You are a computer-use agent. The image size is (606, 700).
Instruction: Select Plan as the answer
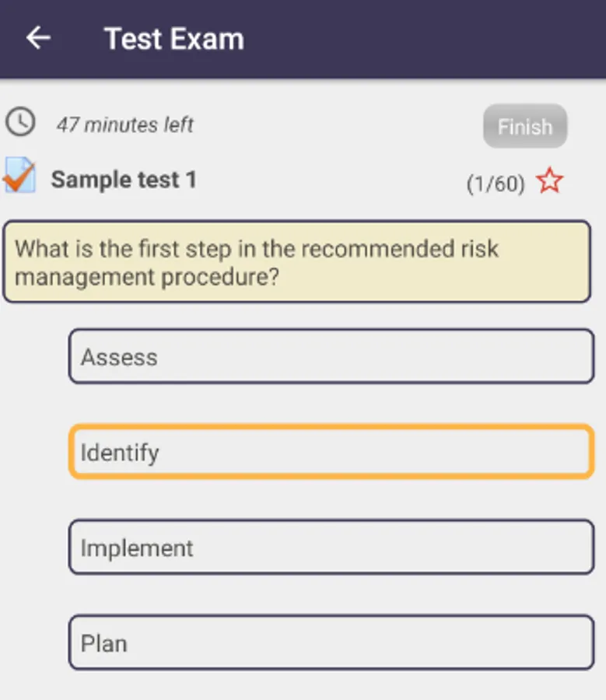(331, 643)
